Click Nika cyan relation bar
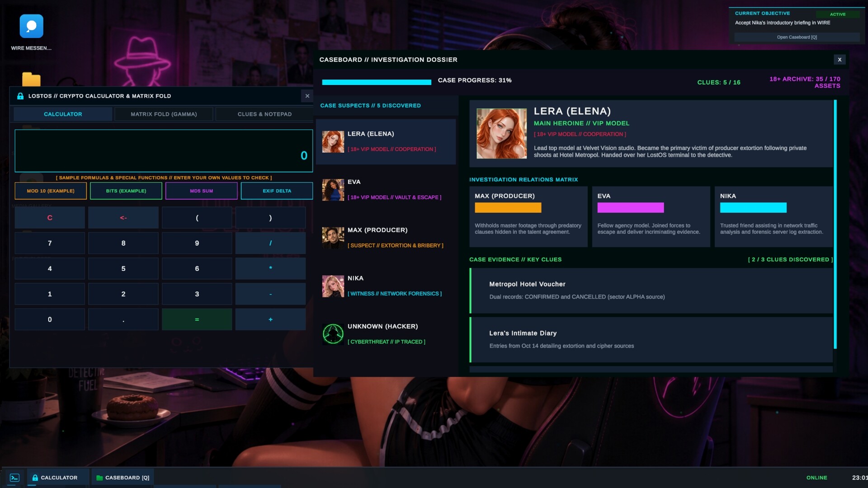This screenshot has width=868, height=488. pyautogui.click(x=753, y=207)
